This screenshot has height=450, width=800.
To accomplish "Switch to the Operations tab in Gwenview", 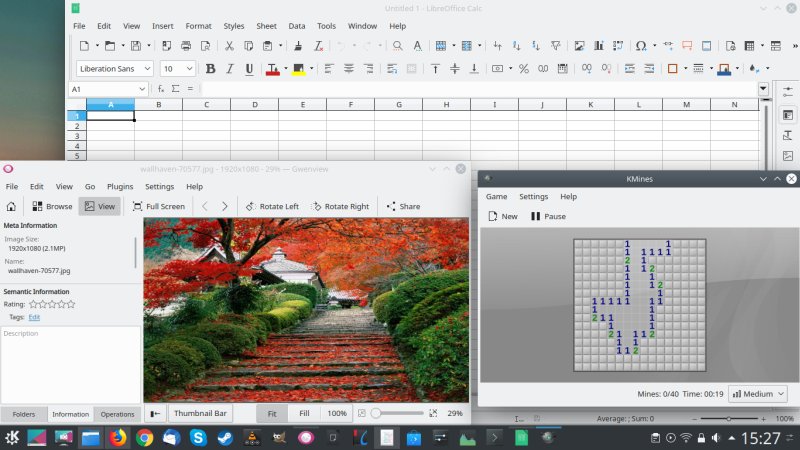I will (x=117, y=414).
